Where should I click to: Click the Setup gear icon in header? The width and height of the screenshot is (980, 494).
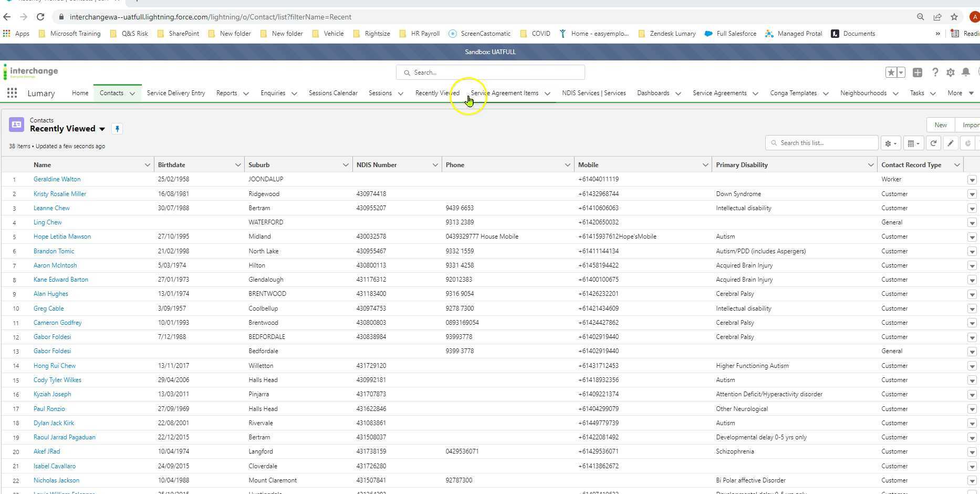click(950, 73)
